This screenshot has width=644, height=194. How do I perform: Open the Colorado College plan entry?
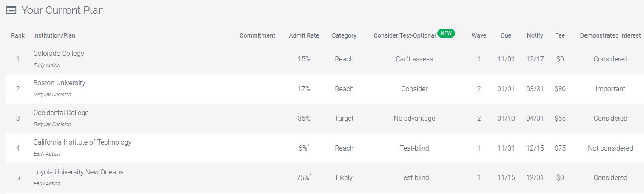click(59, 54)
